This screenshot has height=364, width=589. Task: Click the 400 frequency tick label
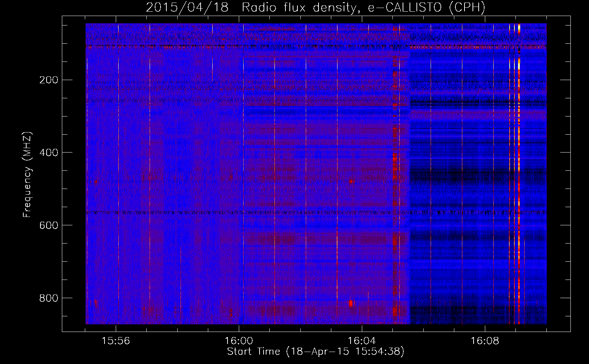tap(49, 153)
